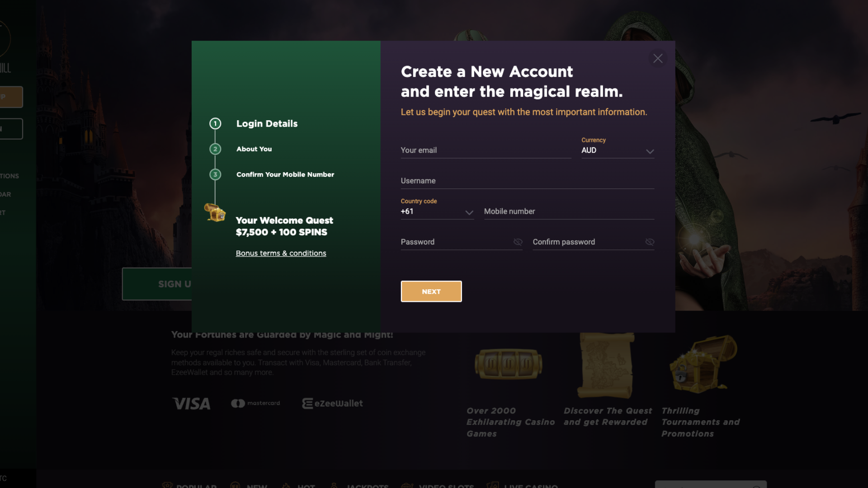Click the Mobile number input field
868x488 pixels.
click(569, 211)
